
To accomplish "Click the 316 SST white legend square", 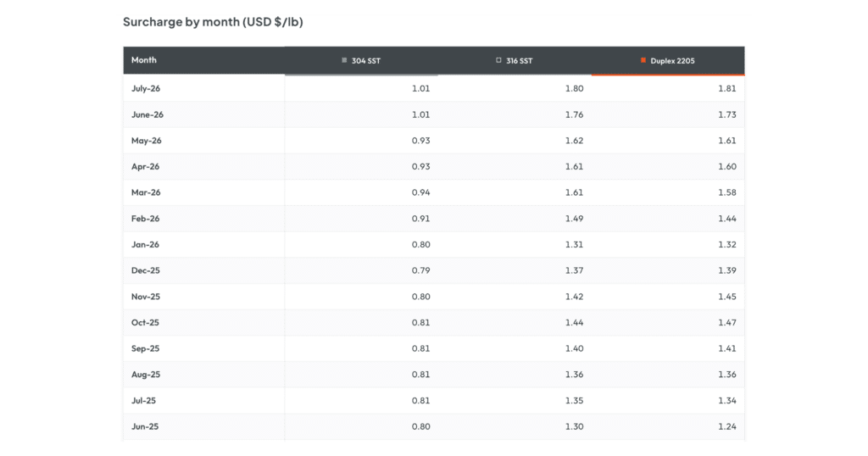I will pos(498,60).
